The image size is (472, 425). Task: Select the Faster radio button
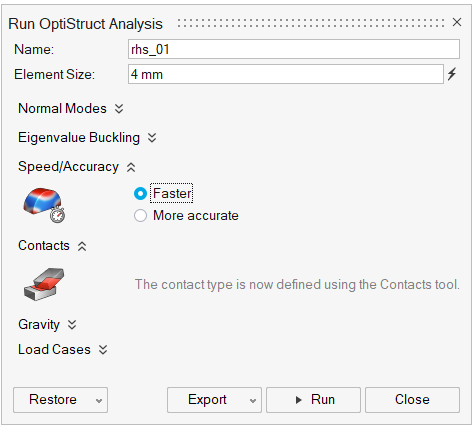[x=140, y=193]
